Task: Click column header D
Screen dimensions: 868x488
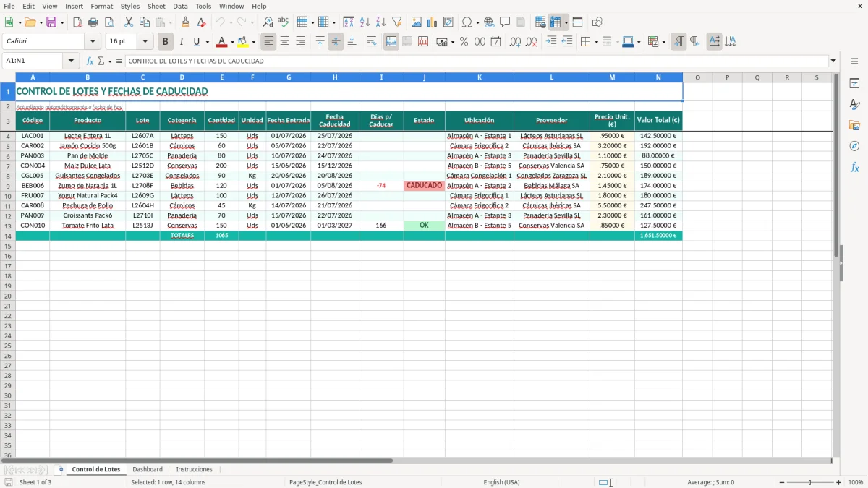Action: click(182, 77)
